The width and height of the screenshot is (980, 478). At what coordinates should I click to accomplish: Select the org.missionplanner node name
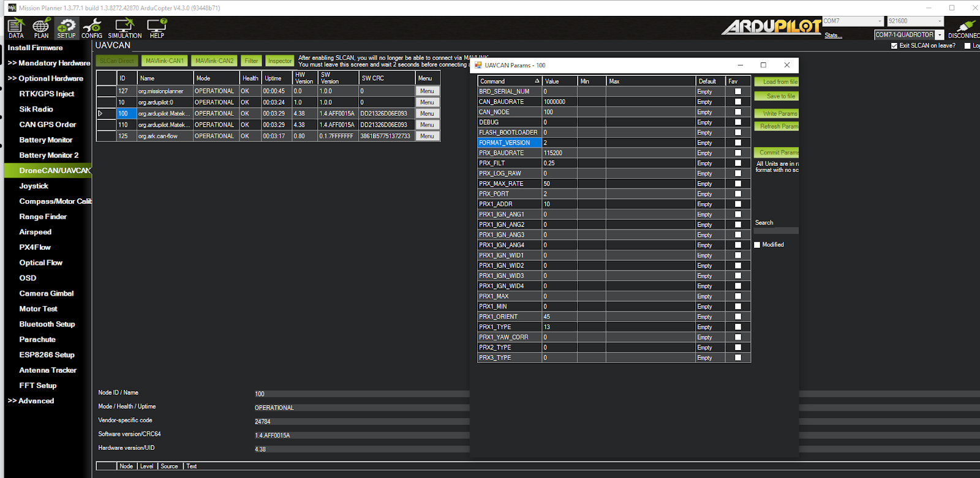[x=165, y=91]
